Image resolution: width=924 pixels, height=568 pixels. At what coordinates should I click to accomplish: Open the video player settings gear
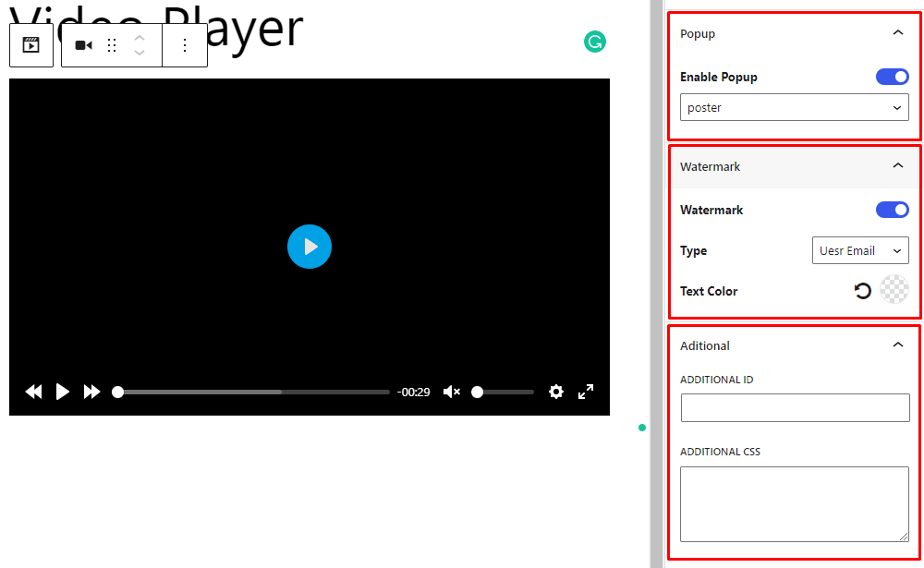point(555,392)
